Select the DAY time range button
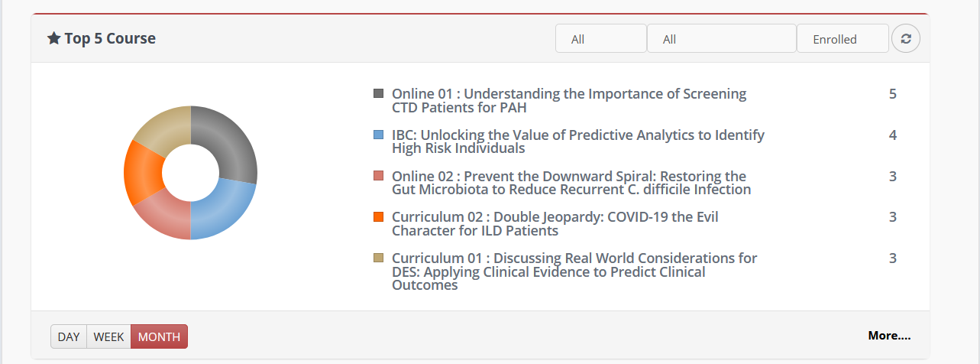 click(x=69, y=336)
